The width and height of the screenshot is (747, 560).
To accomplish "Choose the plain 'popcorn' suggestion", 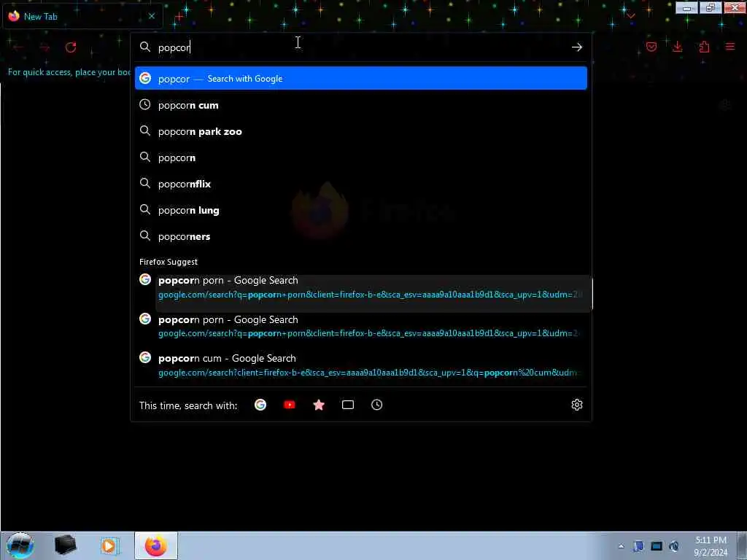I will click(x=360, y=157).
